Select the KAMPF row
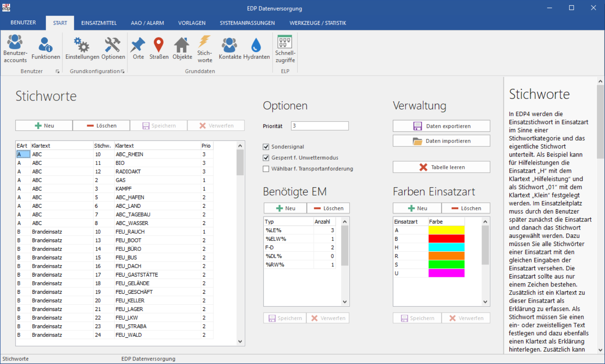605x364 pixels. [x=114, y=189]
